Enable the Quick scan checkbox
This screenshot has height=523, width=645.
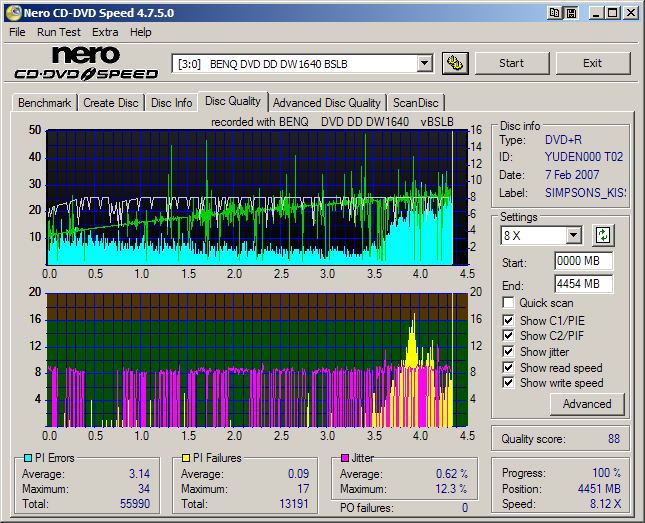click(508, 303)
